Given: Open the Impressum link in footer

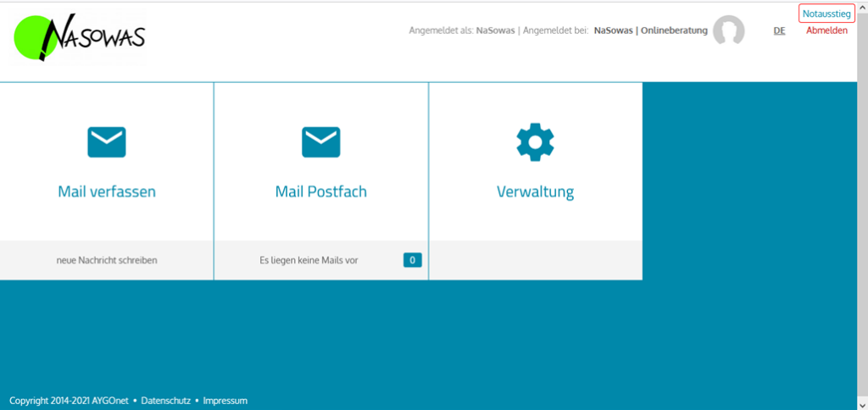Looking at the screenshot, I should pyautogui.click(x=225, y=400).
